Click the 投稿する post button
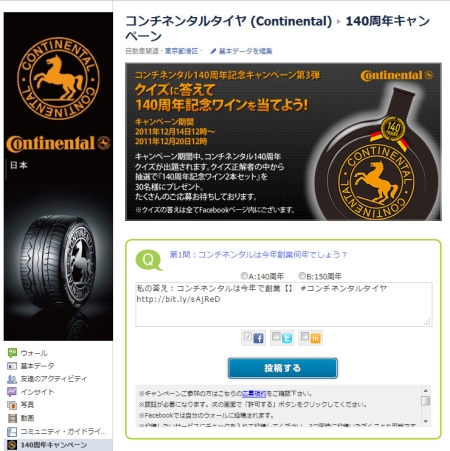Screen dimensions: 450x451 (283, 368)
